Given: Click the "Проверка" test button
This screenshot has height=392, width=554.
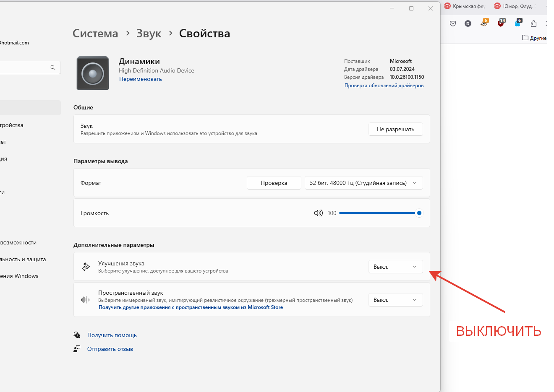Looking at the screenshot, I should [274, 183].
